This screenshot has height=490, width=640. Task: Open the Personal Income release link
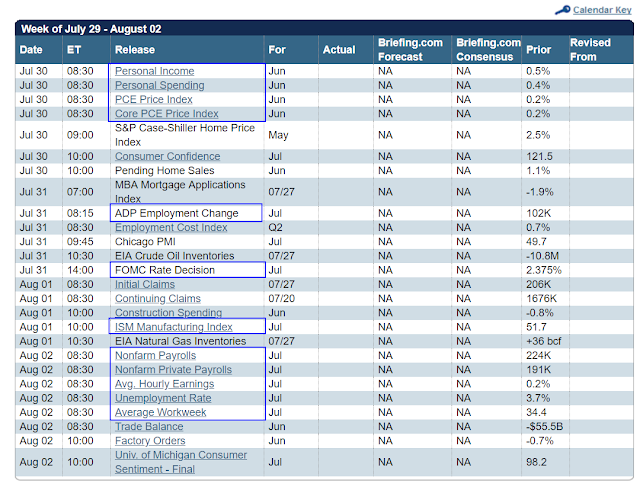coord(154,71)
